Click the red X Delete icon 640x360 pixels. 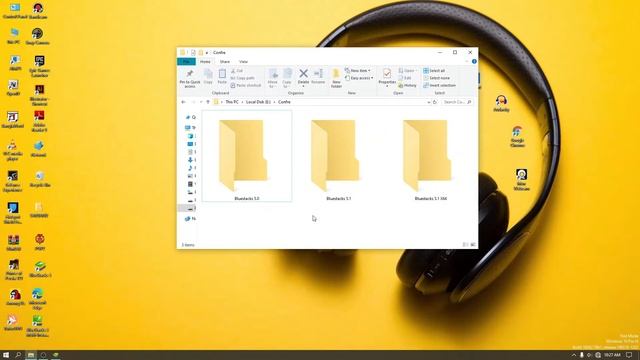click(x=303, y=73)
